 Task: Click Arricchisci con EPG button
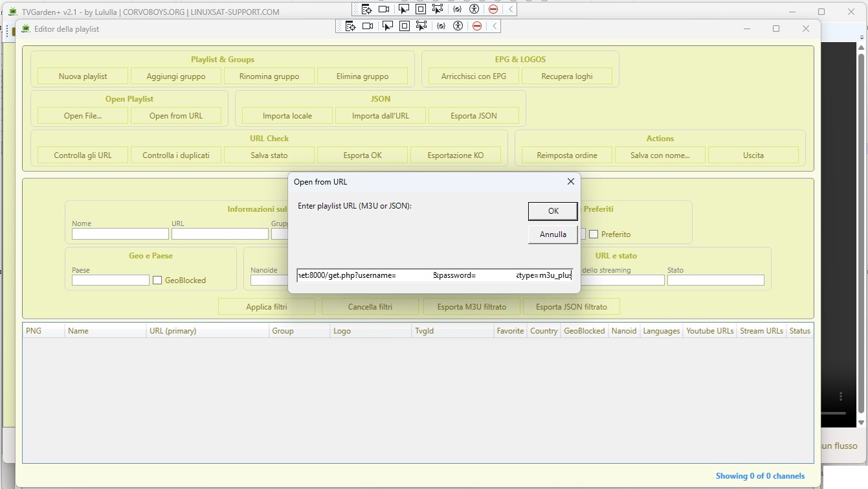click(x=474, y=76)
